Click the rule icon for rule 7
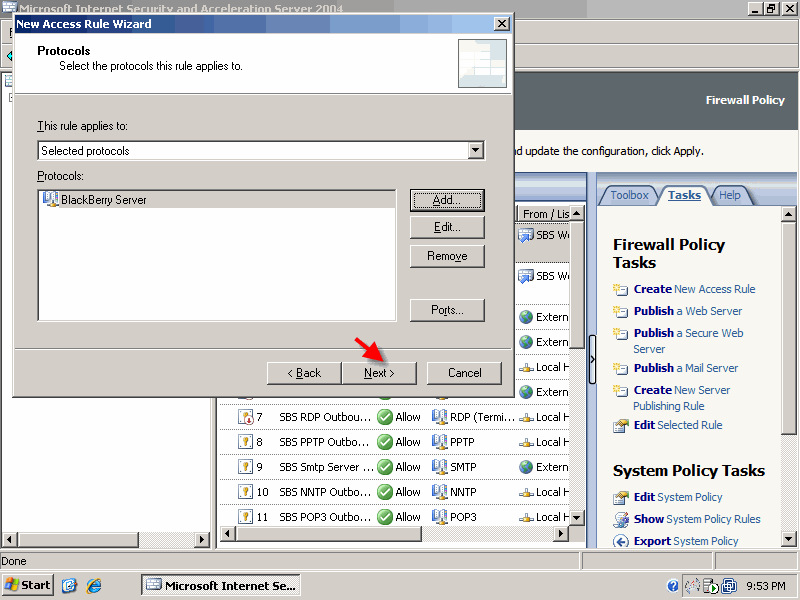 [245, 417]
